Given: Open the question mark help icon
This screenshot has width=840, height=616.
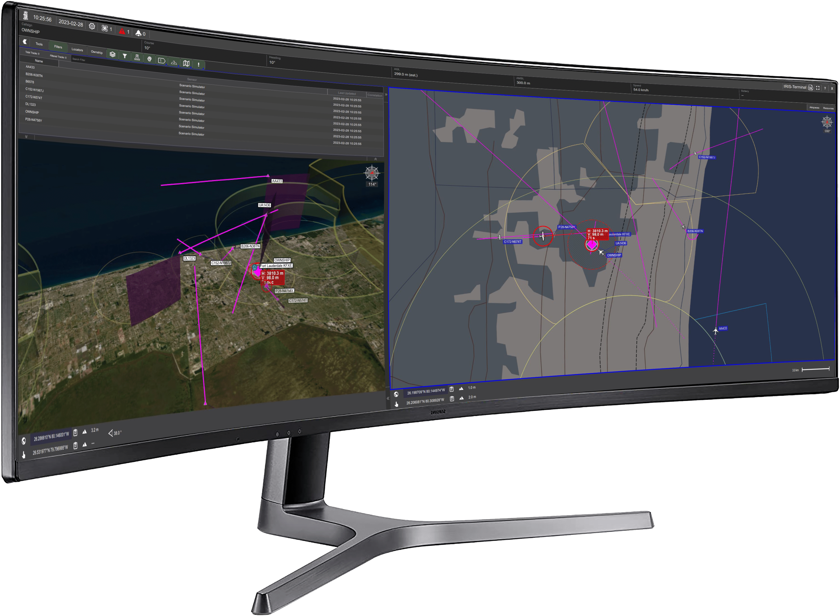Looking at the screenshot, I should click(825, 88).
